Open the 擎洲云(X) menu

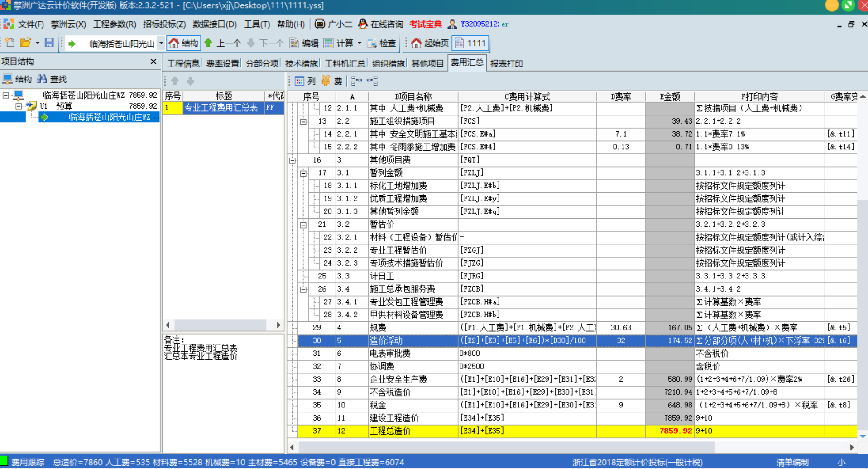point(68,24)
